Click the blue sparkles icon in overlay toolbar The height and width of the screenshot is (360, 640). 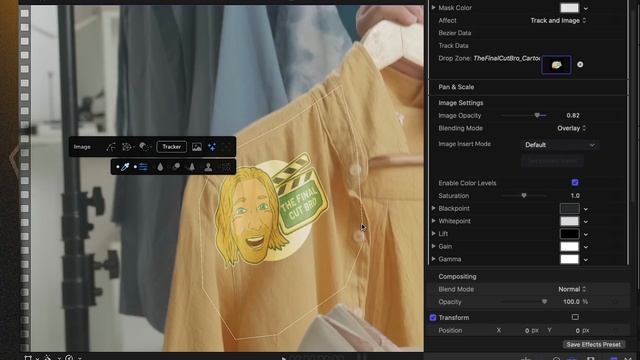212,147
